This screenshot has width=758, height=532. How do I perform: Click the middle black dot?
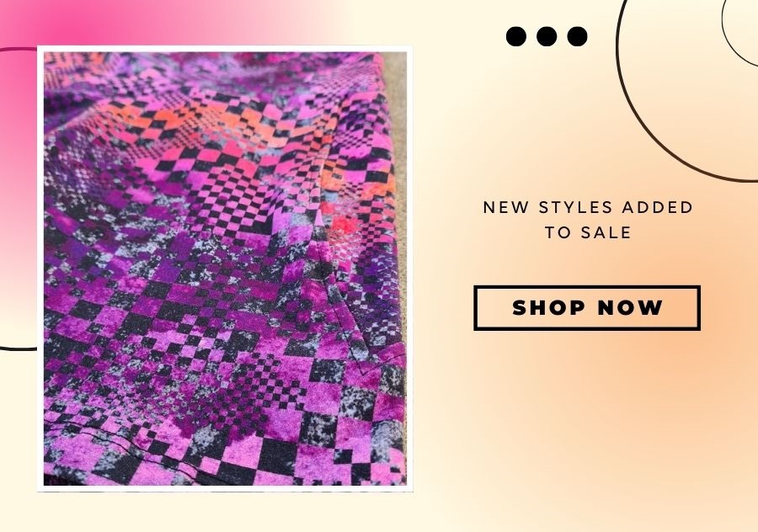click(547, 36)
